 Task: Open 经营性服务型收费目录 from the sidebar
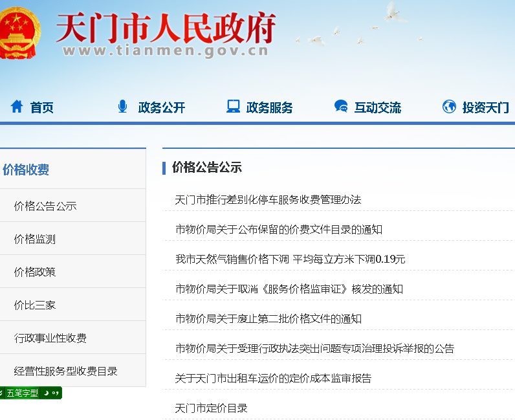pos(66,371)
